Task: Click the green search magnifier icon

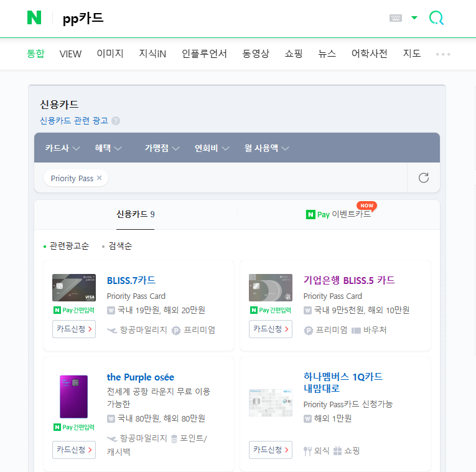Action: click(436, 18)
